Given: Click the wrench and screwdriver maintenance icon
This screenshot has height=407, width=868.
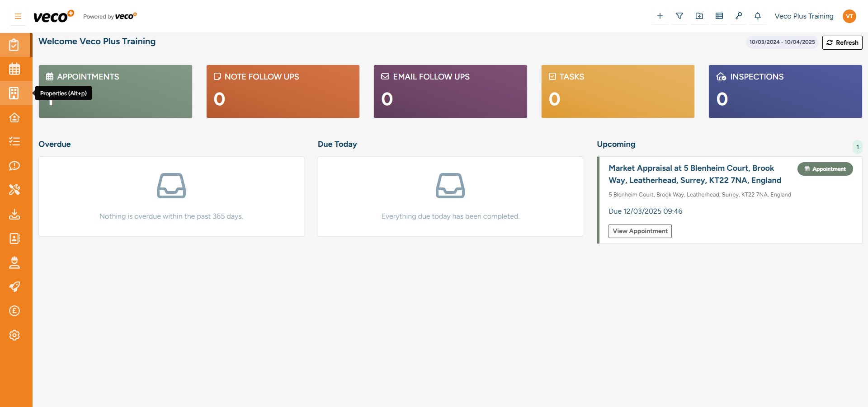Looking at the screenshot, I should (x=14, y=190).
